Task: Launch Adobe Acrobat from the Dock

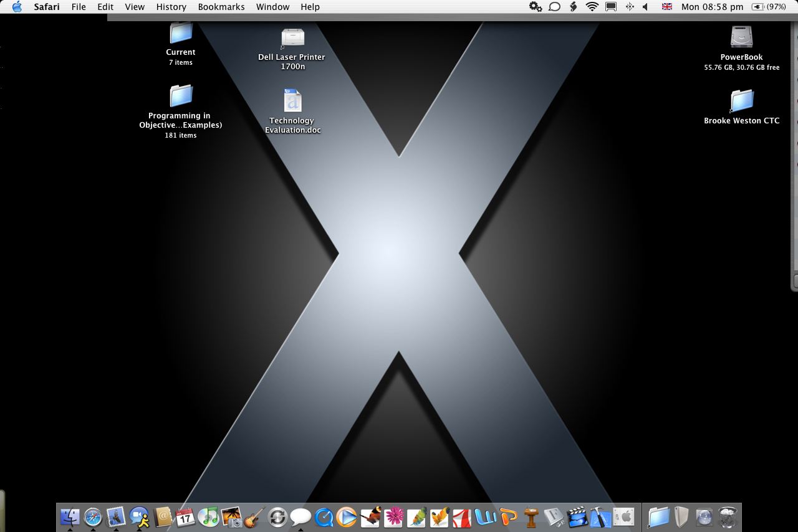Action: point(462,517)
